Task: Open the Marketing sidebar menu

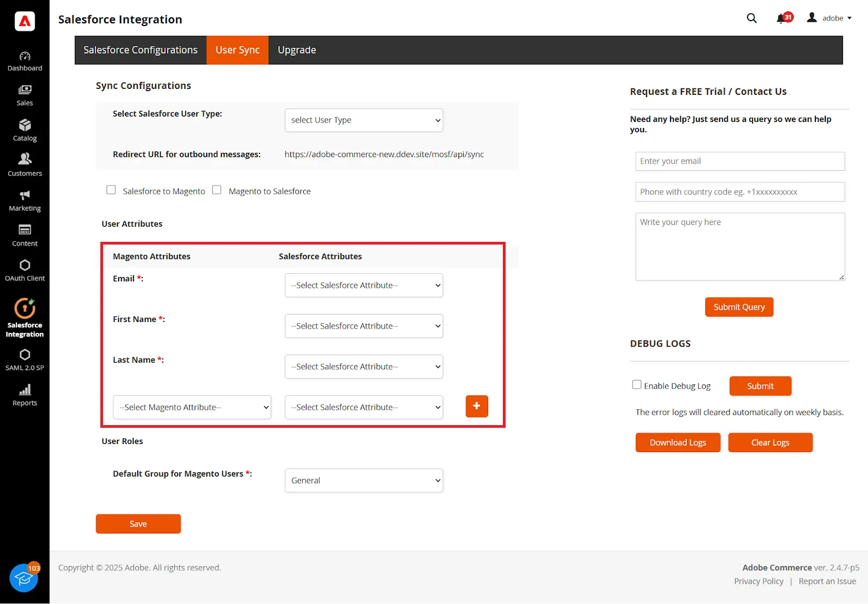Action: [x=25, y=201]
